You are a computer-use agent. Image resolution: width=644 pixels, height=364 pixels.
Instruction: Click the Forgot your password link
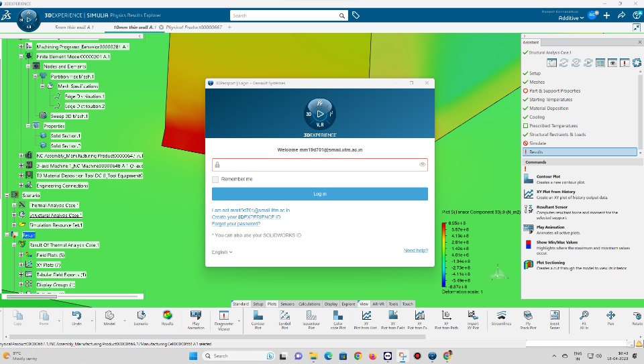[x=235, y=224]
